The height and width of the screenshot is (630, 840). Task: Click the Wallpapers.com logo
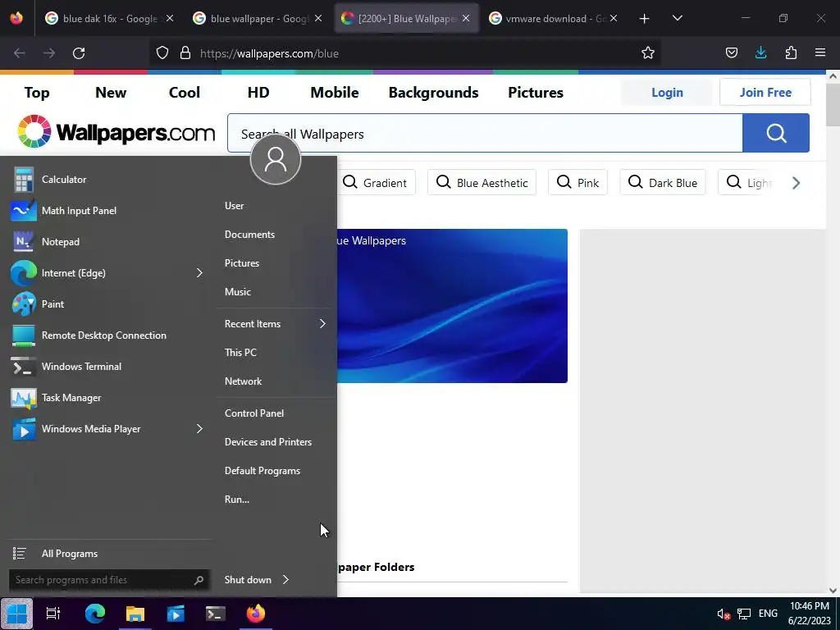pos(116,132)
